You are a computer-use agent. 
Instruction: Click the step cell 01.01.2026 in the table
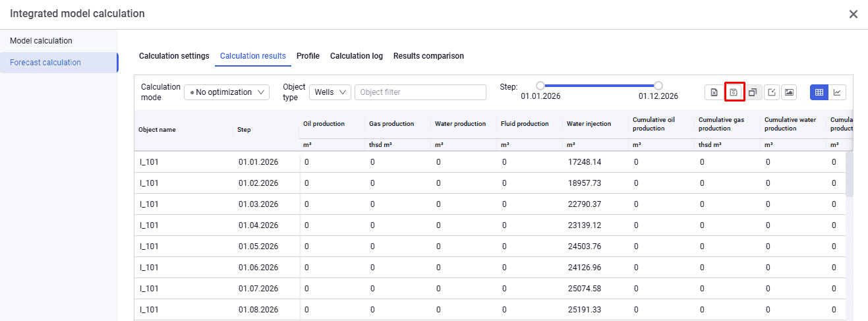[258, 162]
